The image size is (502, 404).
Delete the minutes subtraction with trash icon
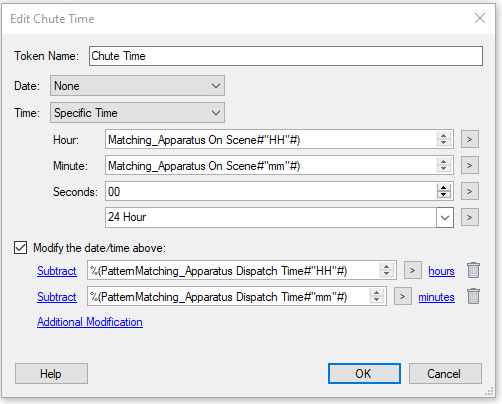(473, 296)
